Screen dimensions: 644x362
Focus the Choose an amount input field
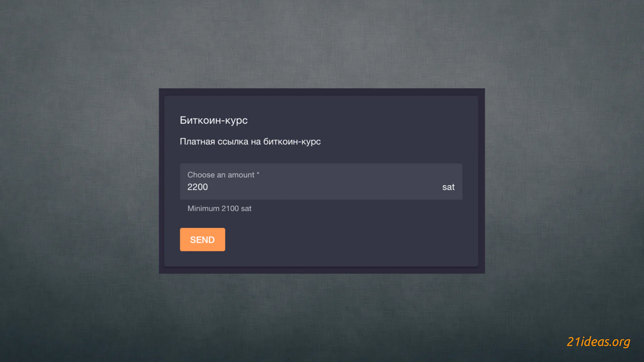click(321, 181)
